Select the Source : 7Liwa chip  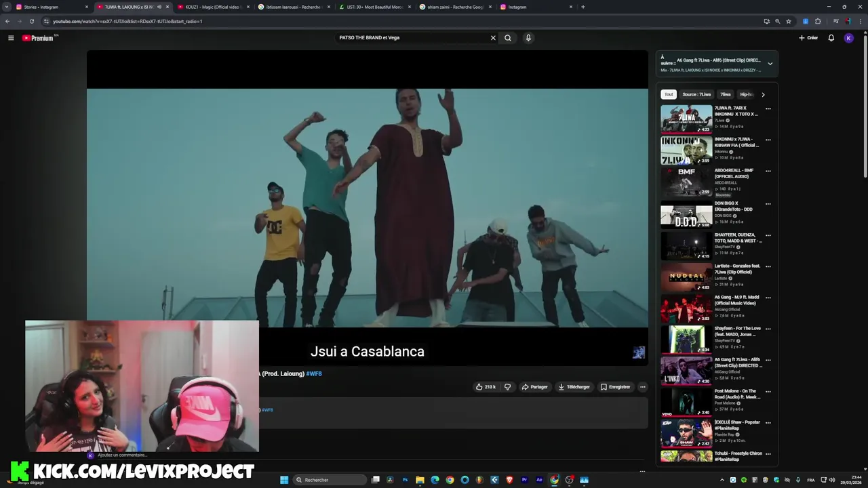coord(696,94)
